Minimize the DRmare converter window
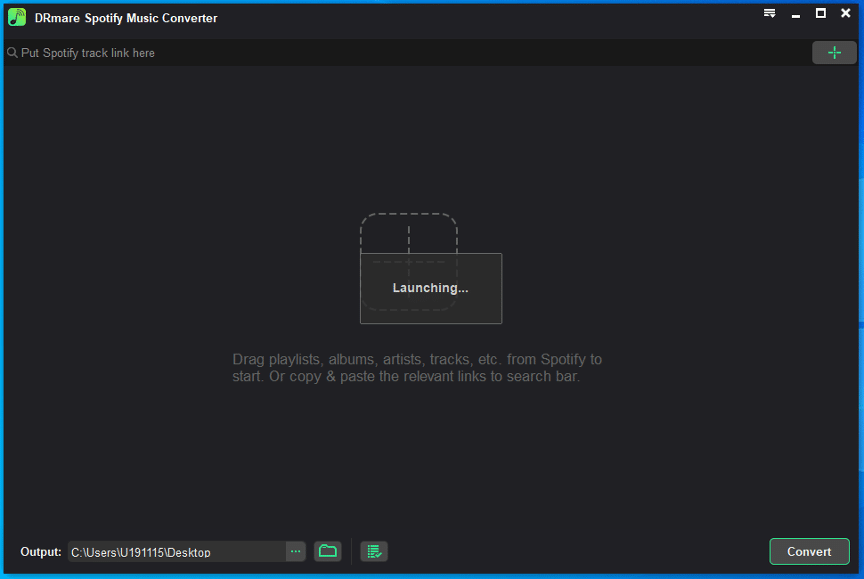The image size is (864, 579). click(x=795, y=13)
